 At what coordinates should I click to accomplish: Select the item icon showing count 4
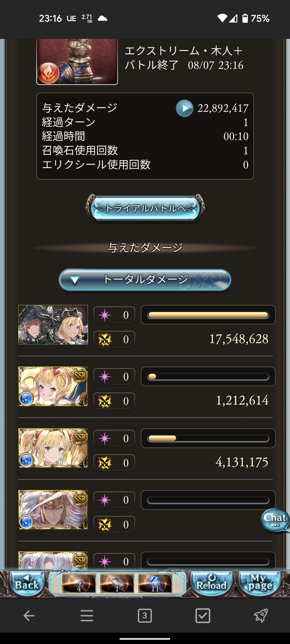tap(79, 583)
